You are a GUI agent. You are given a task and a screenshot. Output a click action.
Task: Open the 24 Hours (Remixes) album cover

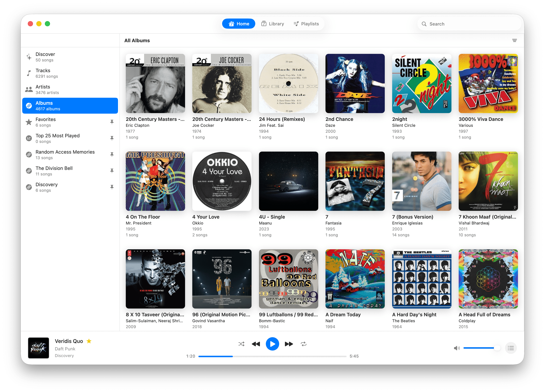[288, 83]
